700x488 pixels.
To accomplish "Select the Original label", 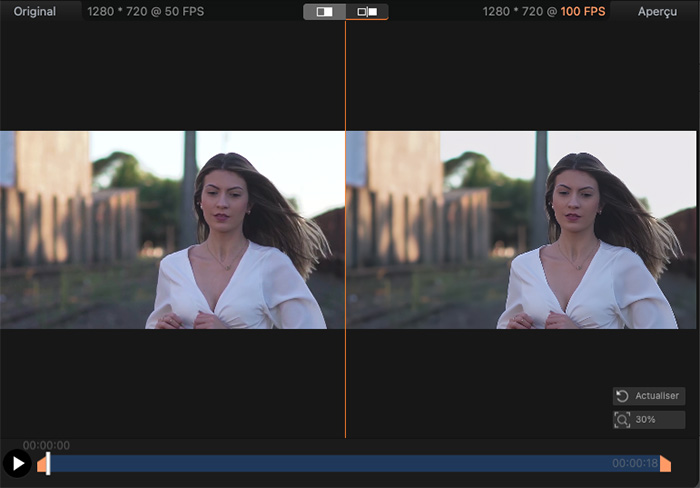I will 35,12.
